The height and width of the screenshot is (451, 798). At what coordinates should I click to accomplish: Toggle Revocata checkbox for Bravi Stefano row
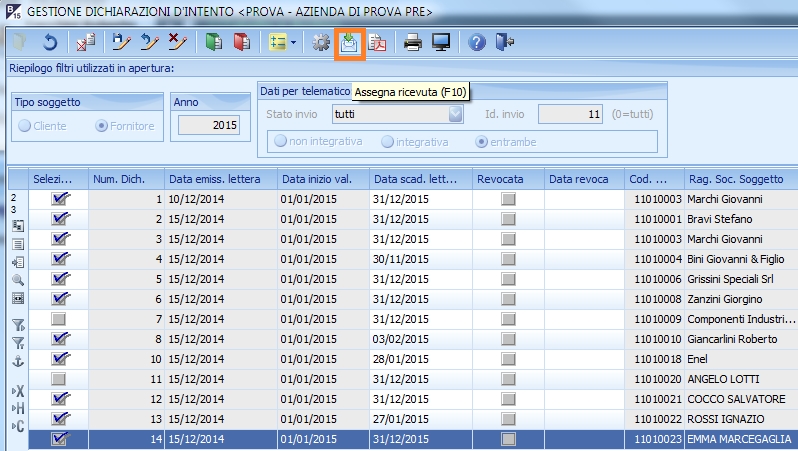click(508, 219)
